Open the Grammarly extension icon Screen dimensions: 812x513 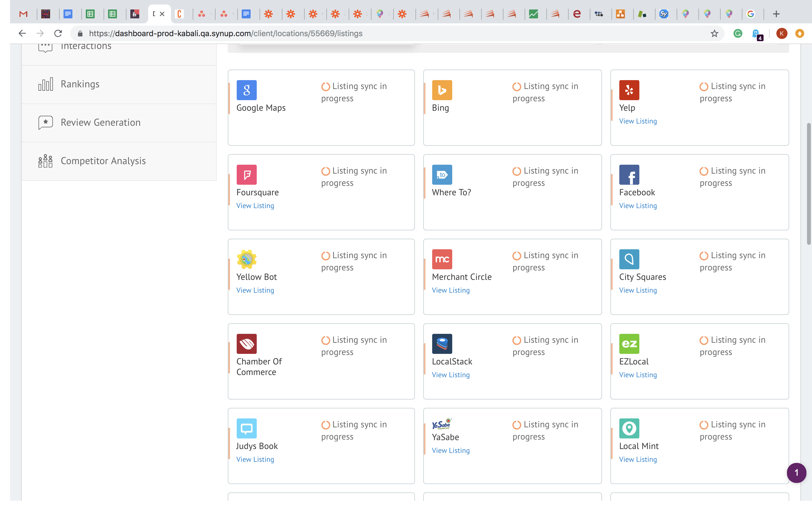[737, 33]
